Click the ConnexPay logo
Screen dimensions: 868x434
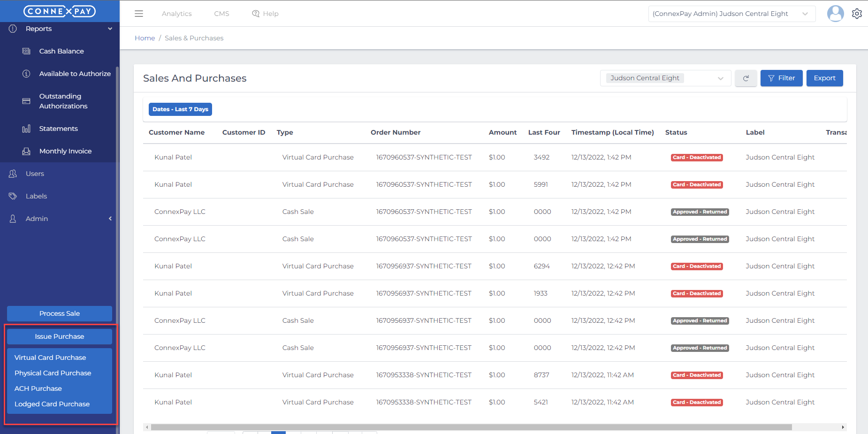(60, 11)
